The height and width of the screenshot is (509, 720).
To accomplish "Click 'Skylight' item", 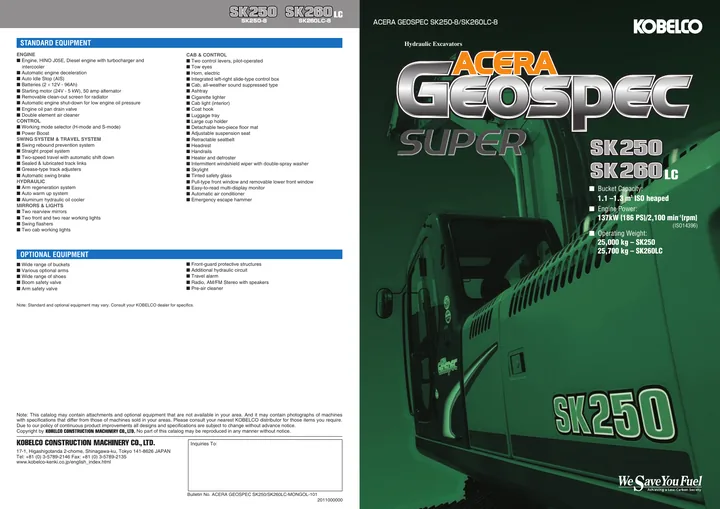I will click(199, 170).
